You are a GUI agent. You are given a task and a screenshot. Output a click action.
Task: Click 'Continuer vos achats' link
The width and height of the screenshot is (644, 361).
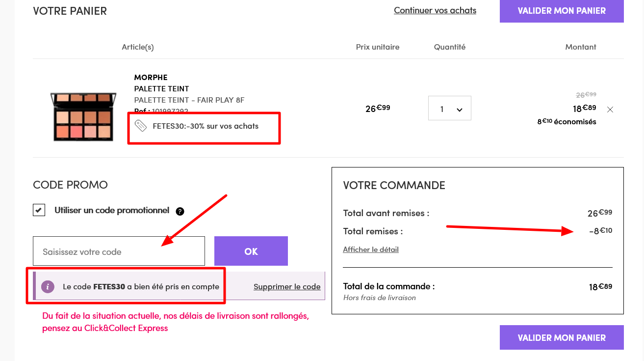435,10
